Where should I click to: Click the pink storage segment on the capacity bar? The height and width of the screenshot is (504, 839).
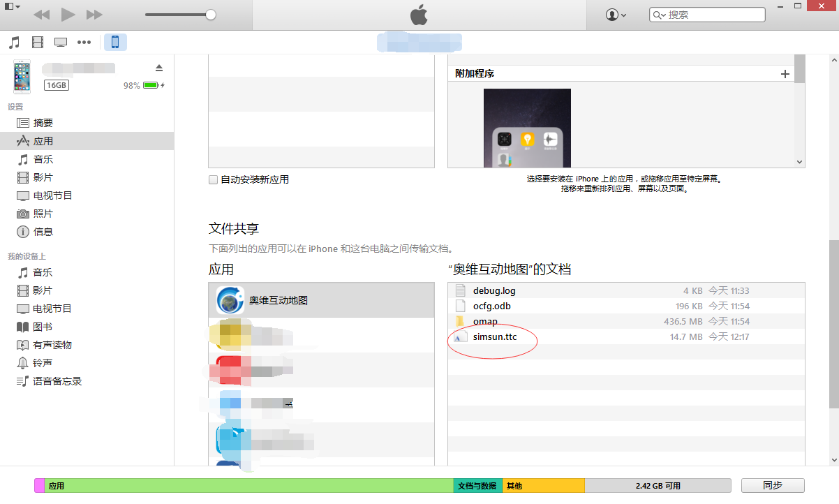pos(39,486)
